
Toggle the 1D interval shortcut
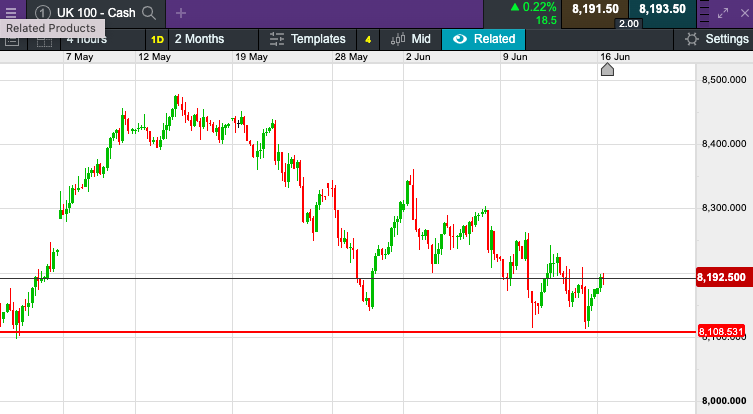pyautogui.click(x=157, y=39)
